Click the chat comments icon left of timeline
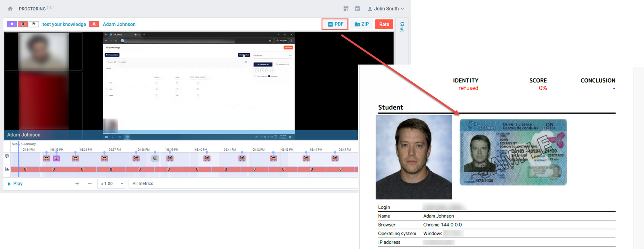 pos(7,156)
